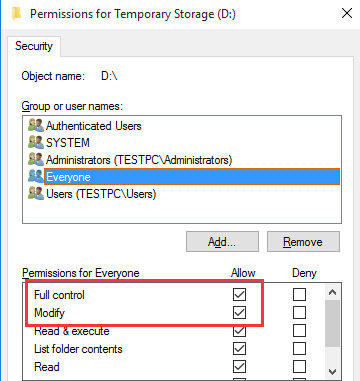Select Authenticated Users in the list

click(93, 126)
